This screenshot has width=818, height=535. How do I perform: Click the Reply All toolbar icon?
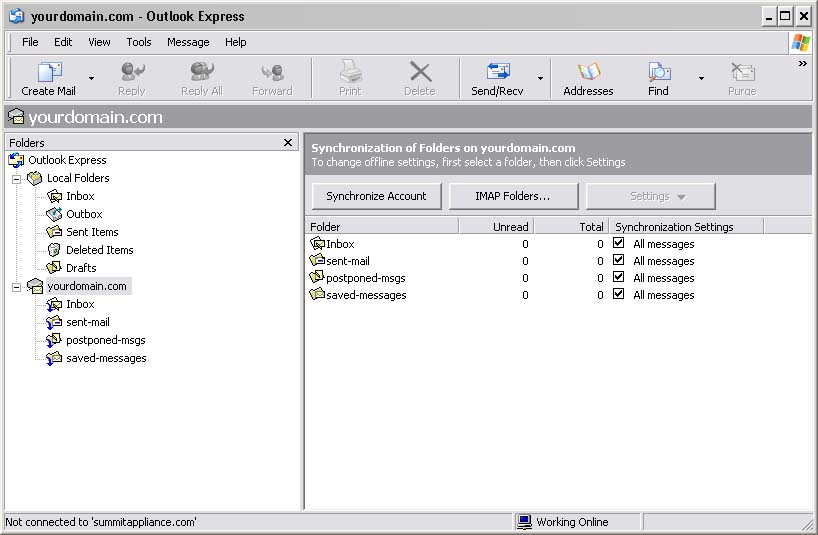[202, 72]
